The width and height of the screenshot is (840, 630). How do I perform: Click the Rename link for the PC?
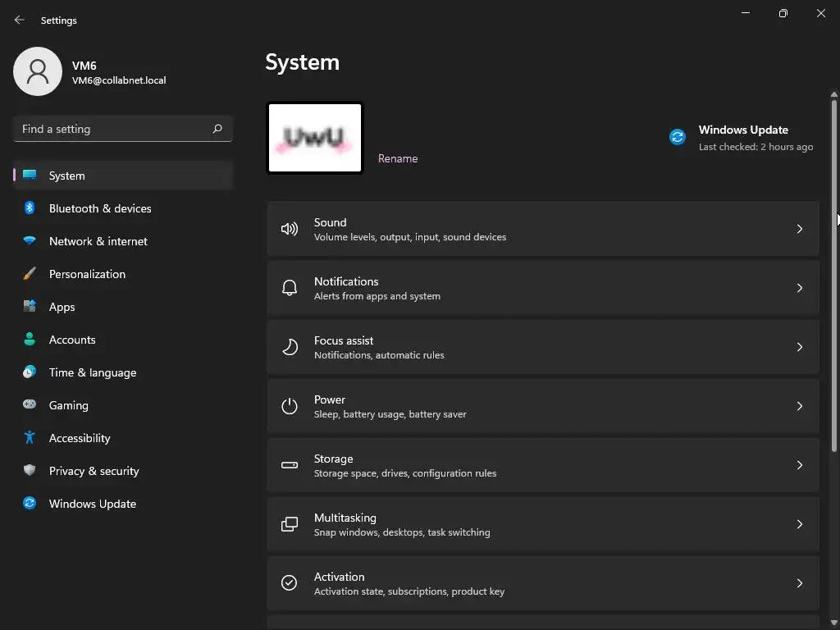pos(398,158)
